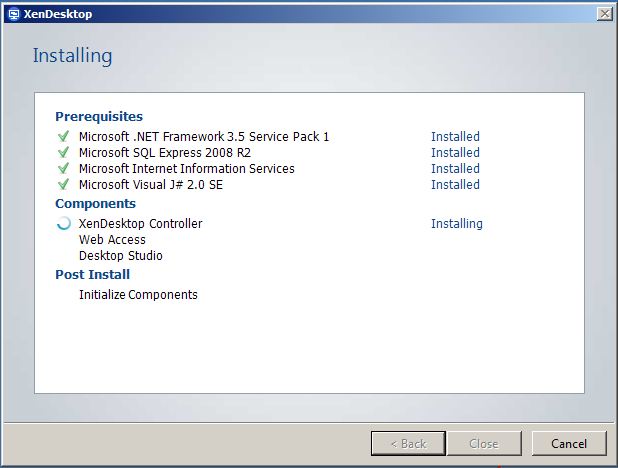Click the XenDesktop title bar app icon
The width and height of the screenshot is (618, 468).
(x=14, y=14)
